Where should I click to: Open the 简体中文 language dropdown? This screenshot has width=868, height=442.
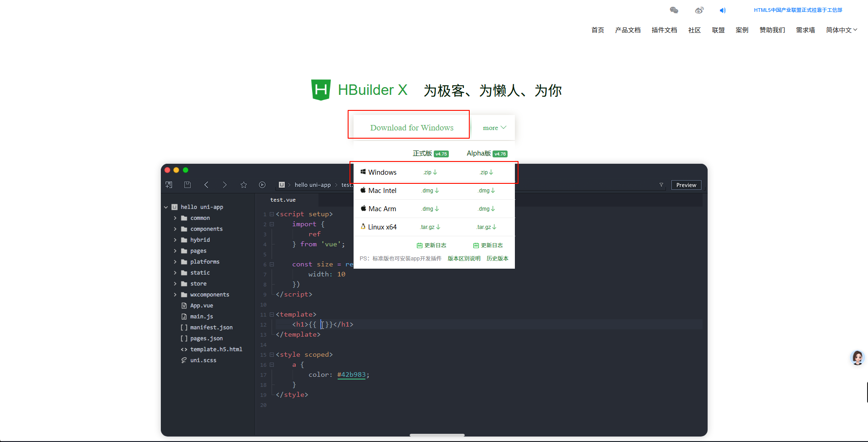(x=842, y=30)
